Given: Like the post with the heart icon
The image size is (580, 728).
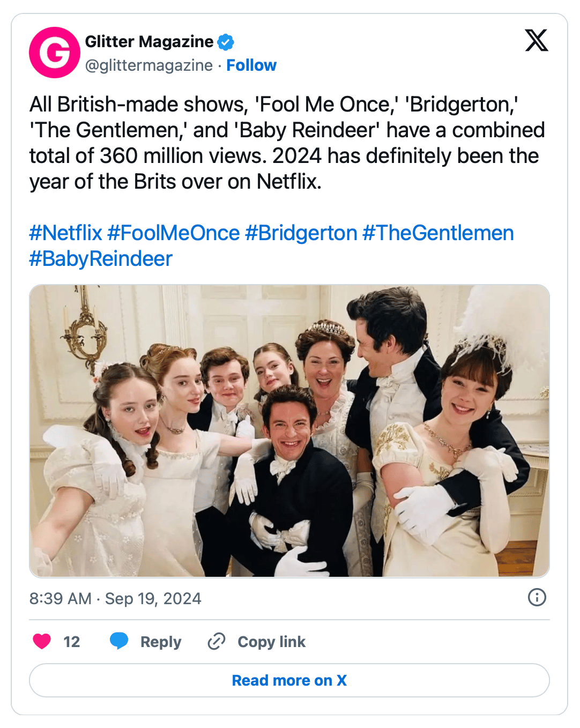Looking at the screenshot, I should pos(42,641).
